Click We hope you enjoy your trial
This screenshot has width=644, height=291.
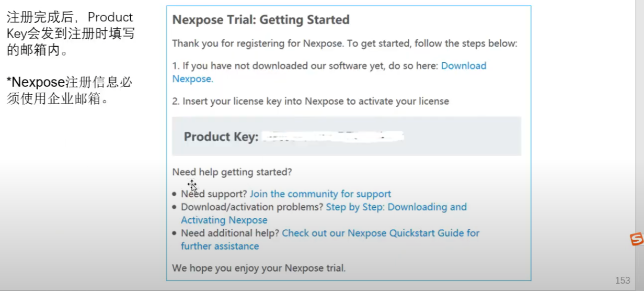(x=259, y=268)
